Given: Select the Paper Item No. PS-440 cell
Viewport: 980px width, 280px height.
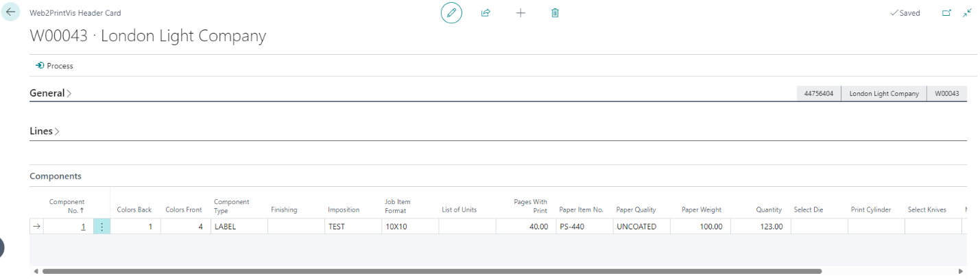Looking at the screenshot, I should coord(584,227).
